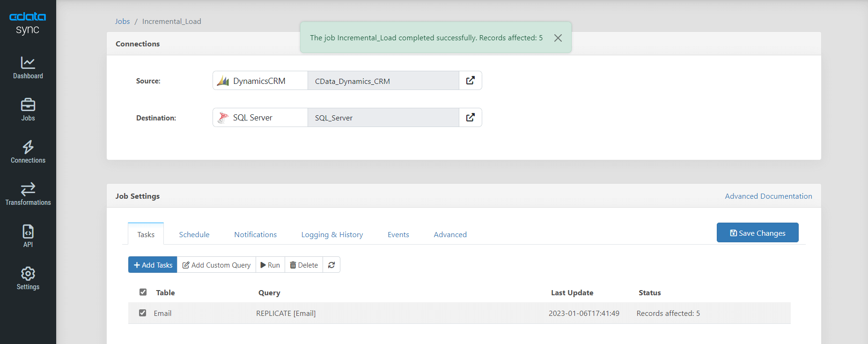Viewport: 868px width, 344px height.
Task: Run the selected task
Action: coord(270,265)
